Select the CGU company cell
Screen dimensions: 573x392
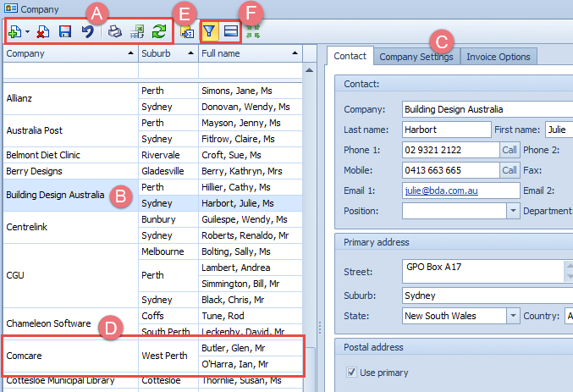pos(70,276)
